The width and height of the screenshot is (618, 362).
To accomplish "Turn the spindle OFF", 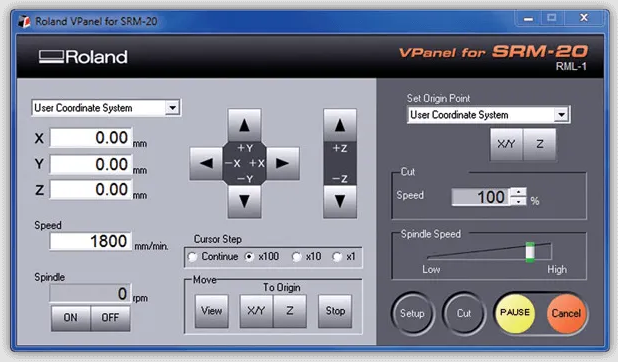I will (x=110, y=317).
